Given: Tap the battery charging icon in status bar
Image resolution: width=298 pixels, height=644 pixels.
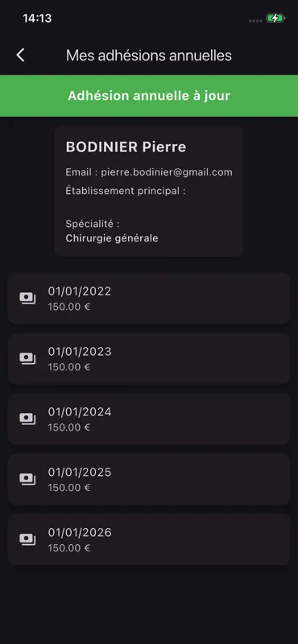Looking at the screenshot, I should (x=275, y=19).
